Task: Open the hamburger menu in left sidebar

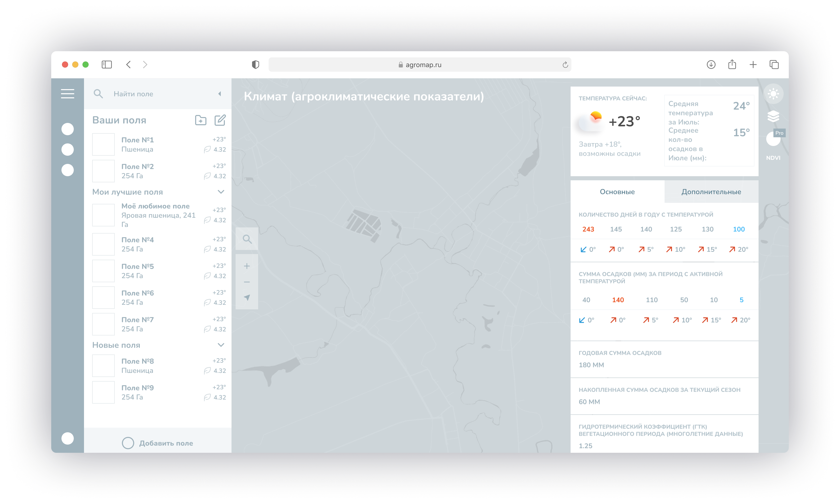Action: [x=68, y=94]
